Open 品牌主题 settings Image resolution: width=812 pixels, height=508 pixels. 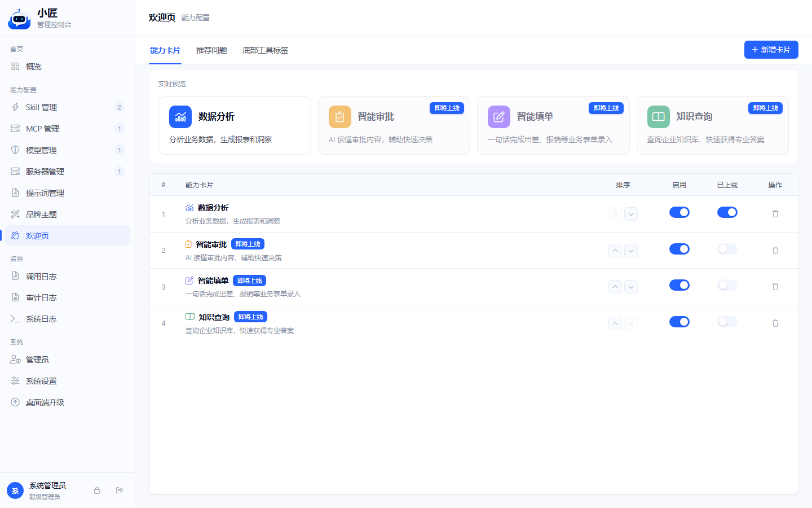pos(67,214)
